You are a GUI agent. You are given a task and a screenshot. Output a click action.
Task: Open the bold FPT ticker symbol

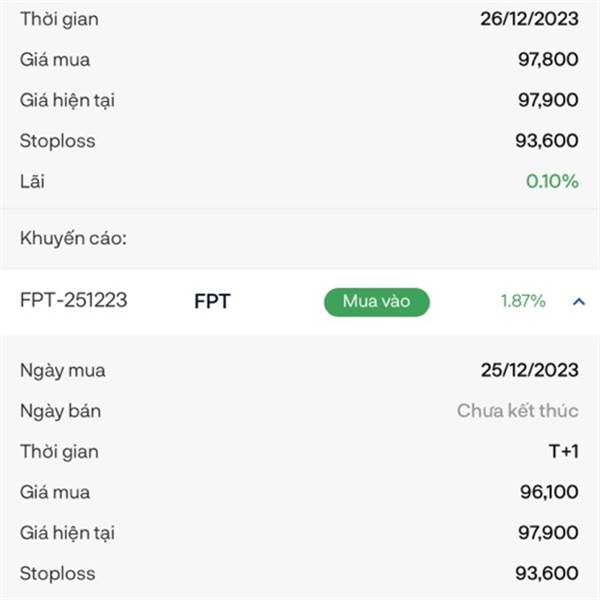pyautogui.click(x=212, y=301)
